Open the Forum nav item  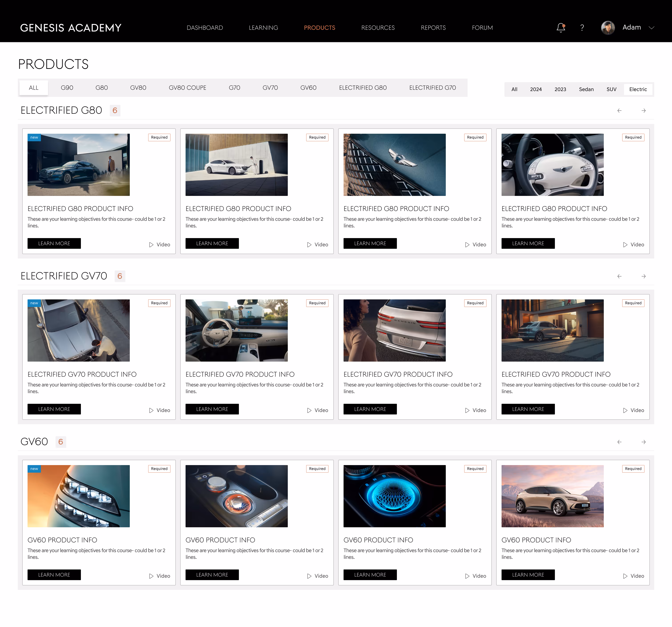[482, 28]
